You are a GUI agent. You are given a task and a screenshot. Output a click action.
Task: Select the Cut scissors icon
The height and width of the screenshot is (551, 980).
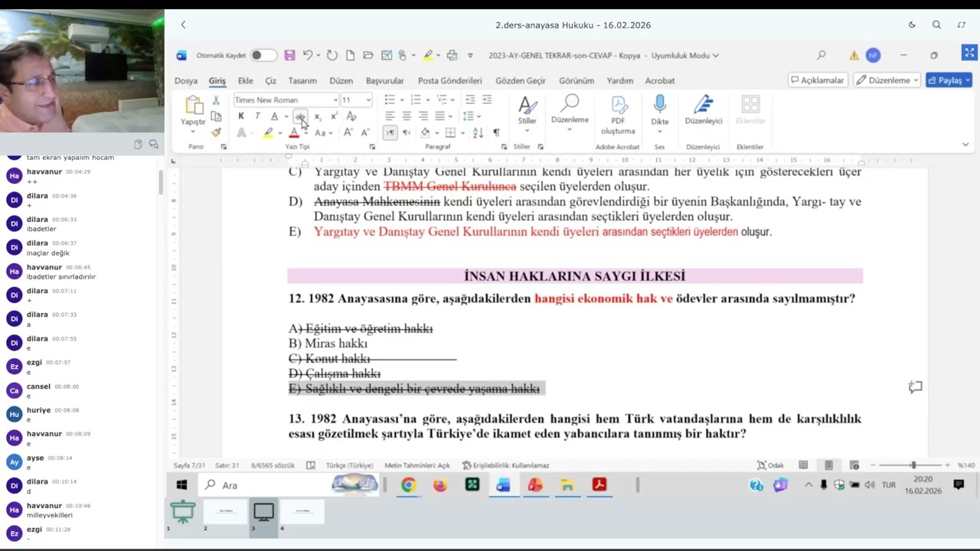216,100
